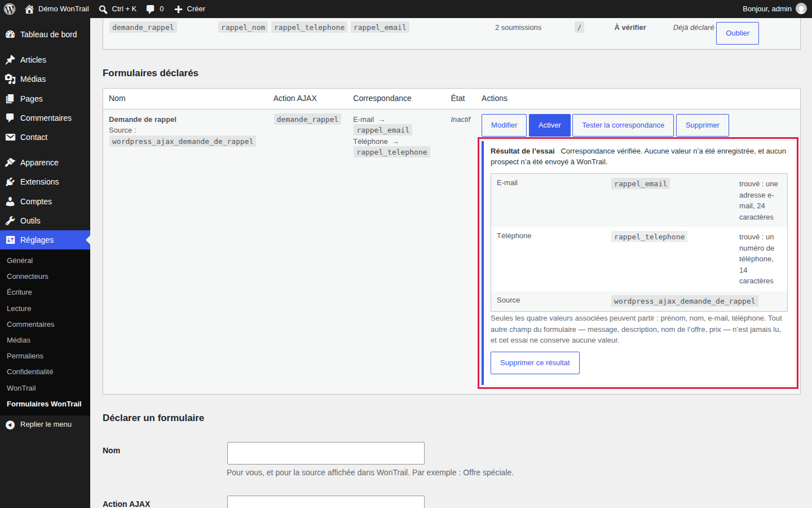This screenshot has height=508, width=812.
Task: Click the rappel_nom field tag
Action: pos(243,28)
